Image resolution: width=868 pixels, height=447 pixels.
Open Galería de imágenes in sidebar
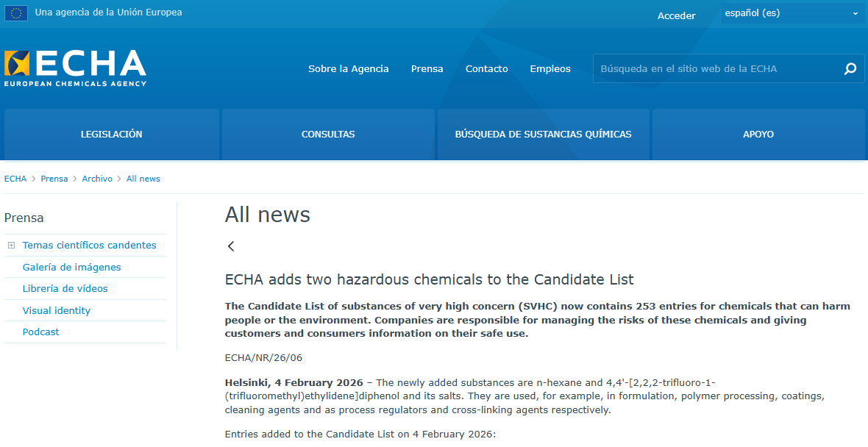click(71, 268)
